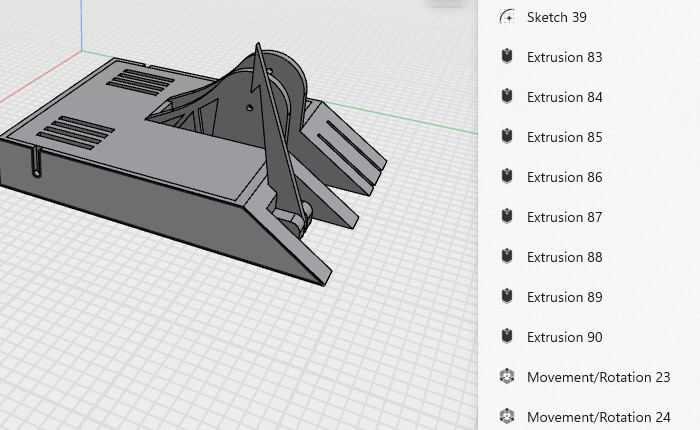The width and height of the screenshot is (700, 430).
Task: Click the icon beside Extrusion 85
Action: click(507, 137)
